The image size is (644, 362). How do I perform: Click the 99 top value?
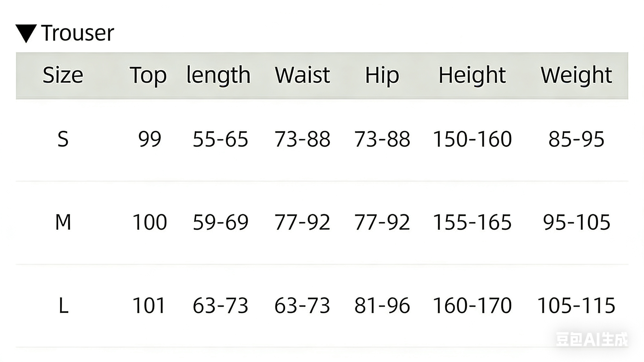tap(150, 139)
